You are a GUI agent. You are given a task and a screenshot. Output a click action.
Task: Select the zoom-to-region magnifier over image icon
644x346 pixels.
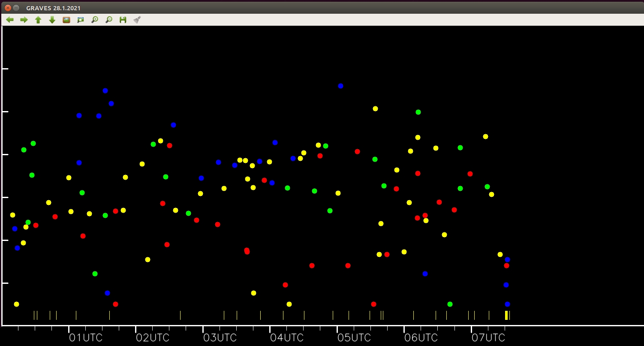[81, 20]
